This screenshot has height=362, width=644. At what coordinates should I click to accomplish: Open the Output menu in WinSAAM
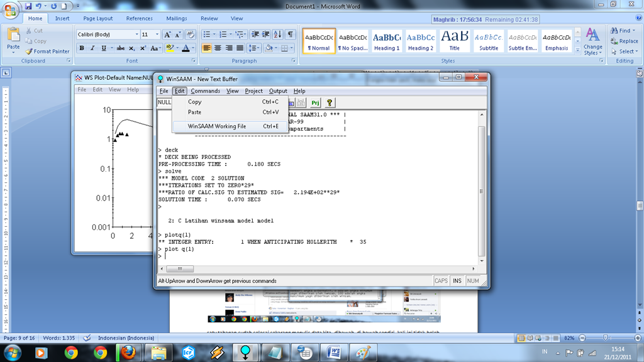[x=277, y=91]
